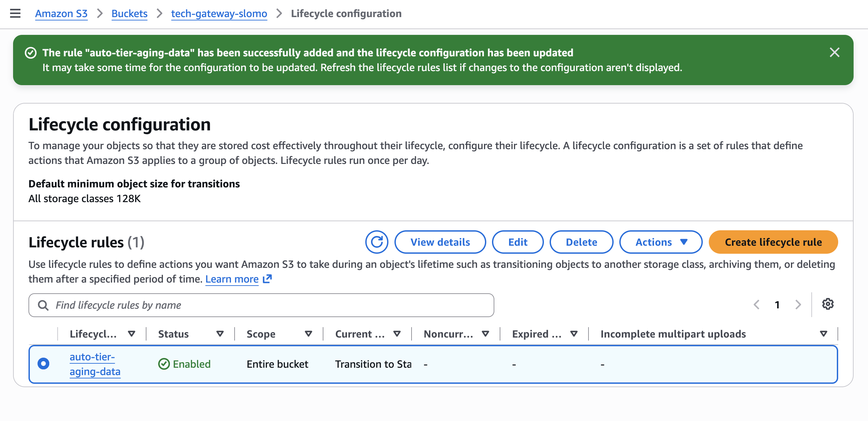Image resolution: width=868 pixels, height=421 pixels.
Task: Navigate to Amazon S3 breadcrumb
Action: pyautogui.click(x=61, y=13)
